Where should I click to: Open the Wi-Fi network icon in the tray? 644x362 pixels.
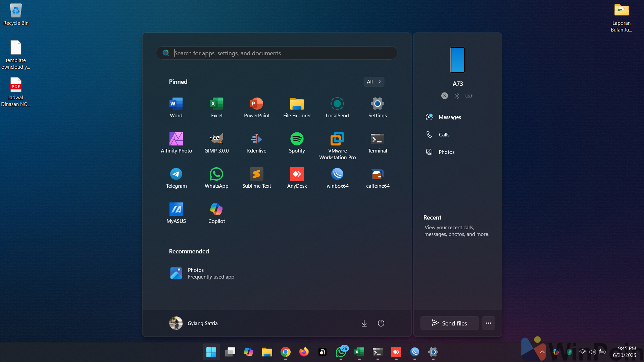tap(583, 352)
